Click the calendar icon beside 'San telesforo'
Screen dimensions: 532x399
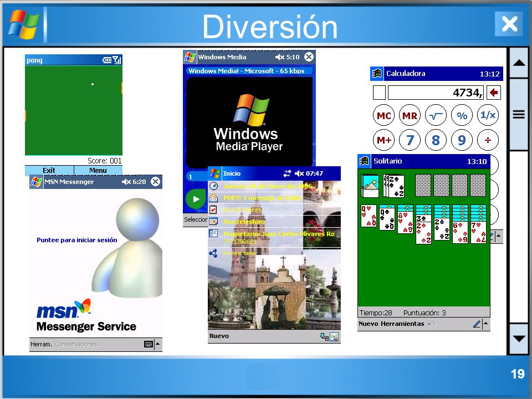pos(213,221)
